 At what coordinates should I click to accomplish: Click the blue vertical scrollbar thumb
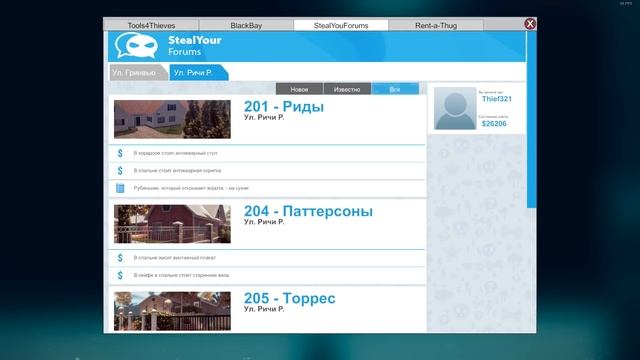tap(531, 120)
